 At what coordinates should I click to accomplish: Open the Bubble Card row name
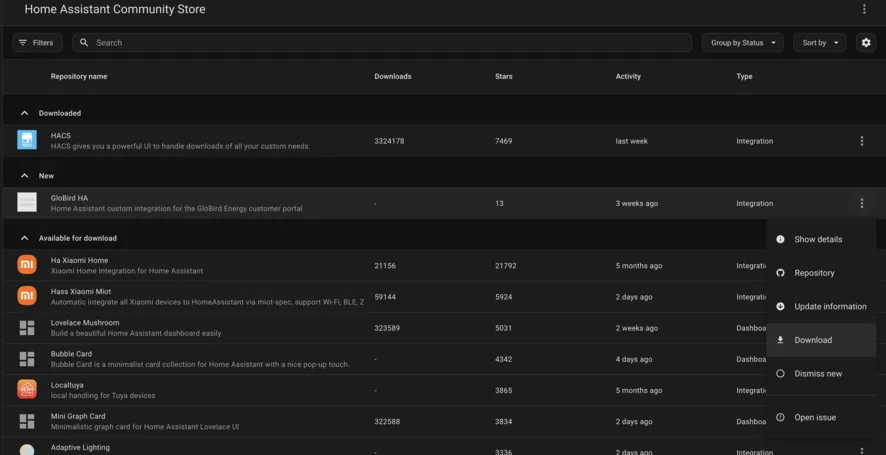pyautogui.click(x=71, y=354)
